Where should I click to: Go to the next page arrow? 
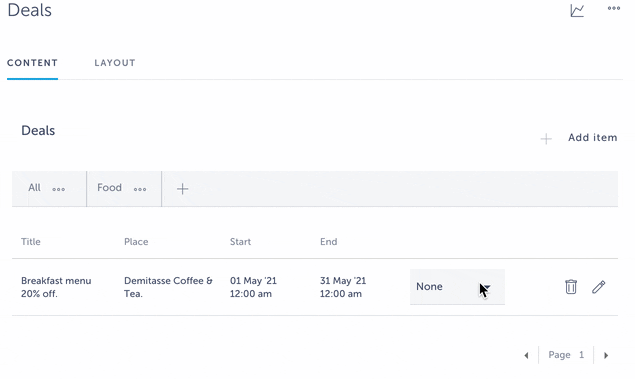[606, 356]
